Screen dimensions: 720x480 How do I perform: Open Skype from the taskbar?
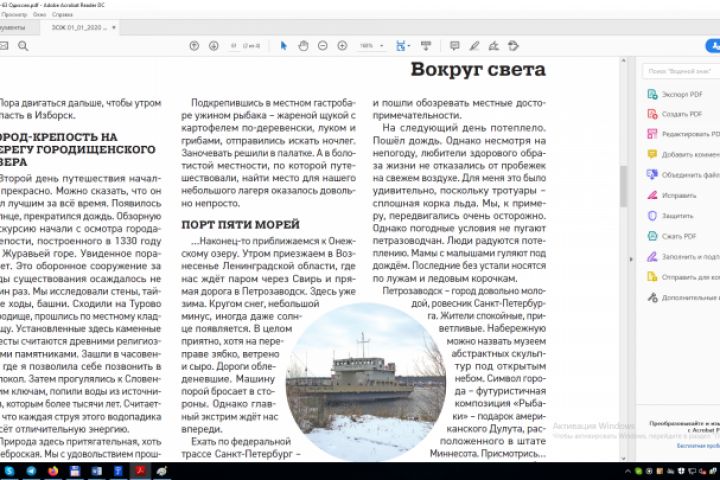coord(9,471)
